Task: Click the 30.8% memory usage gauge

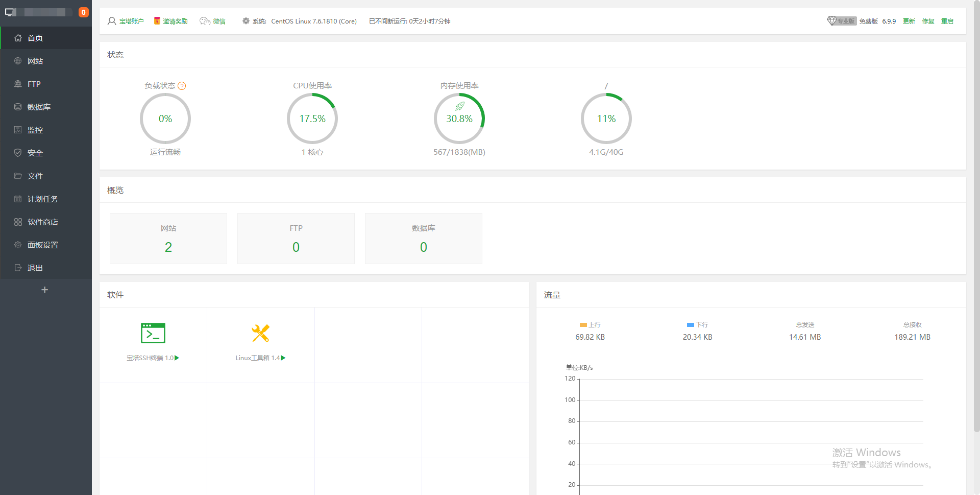Action: (x=459, y=119)
